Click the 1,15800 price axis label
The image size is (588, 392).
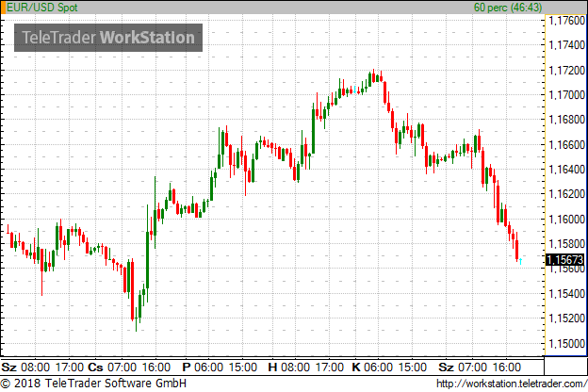566,244
